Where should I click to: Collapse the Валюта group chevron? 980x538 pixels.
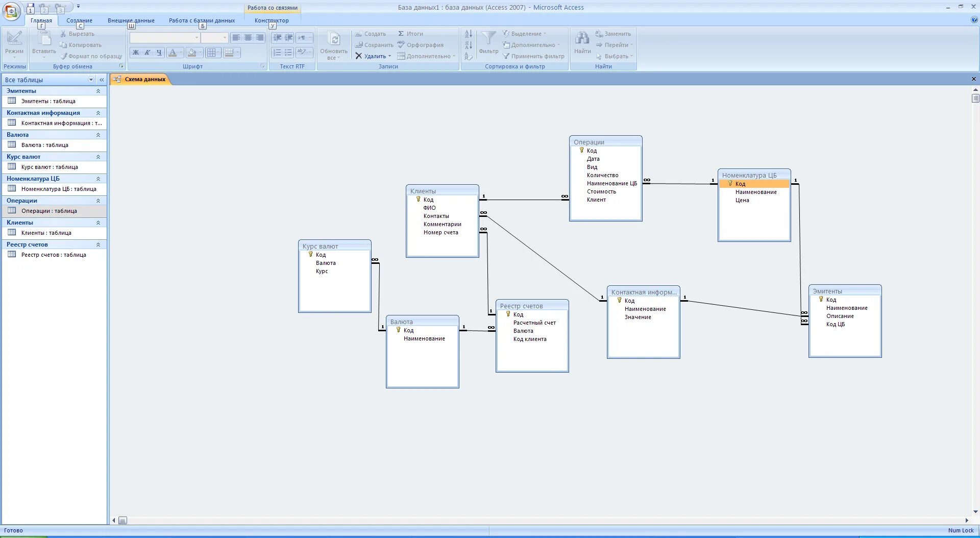(98, 135)
